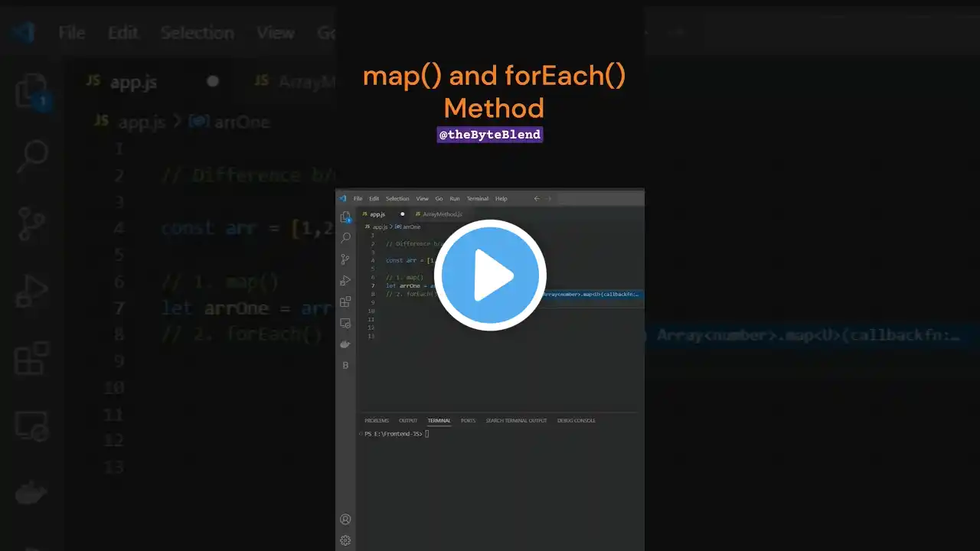Open the Explorer view in the activity bar
The height and width of the screenshot is (551, 980).
pyautogui.click(x=345, y=217)
